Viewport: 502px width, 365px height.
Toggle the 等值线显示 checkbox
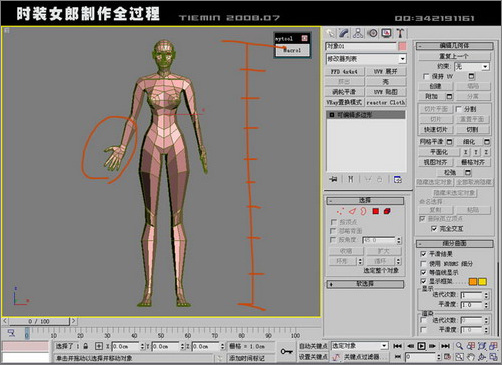coord(423,273)
